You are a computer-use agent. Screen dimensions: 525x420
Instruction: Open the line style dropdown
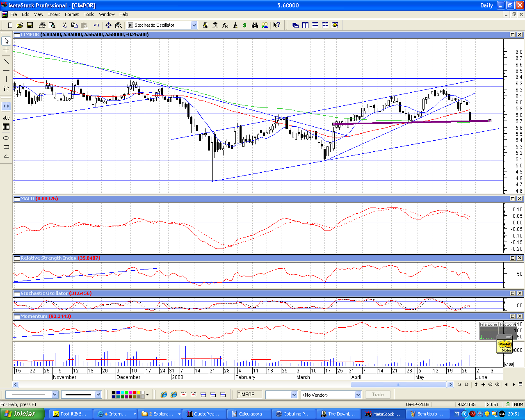tap(55, 395)
